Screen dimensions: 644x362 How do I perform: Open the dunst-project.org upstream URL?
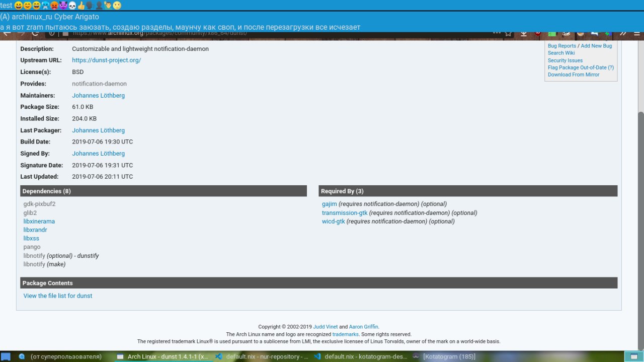pos(106,60)
